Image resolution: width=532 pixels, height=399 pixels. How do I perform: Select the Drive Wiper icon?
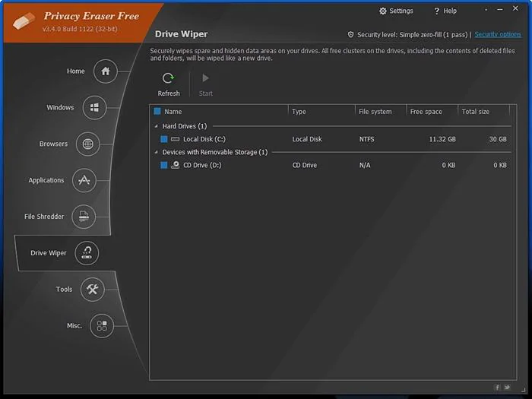click(87, 253)
